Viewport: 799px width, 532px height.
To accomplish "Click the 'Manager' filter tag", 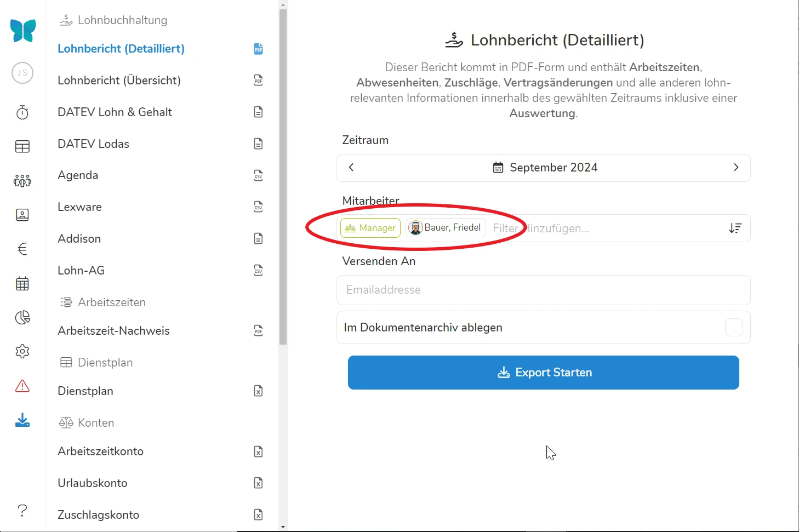I will pyautogui.click(x=370, y=228).
